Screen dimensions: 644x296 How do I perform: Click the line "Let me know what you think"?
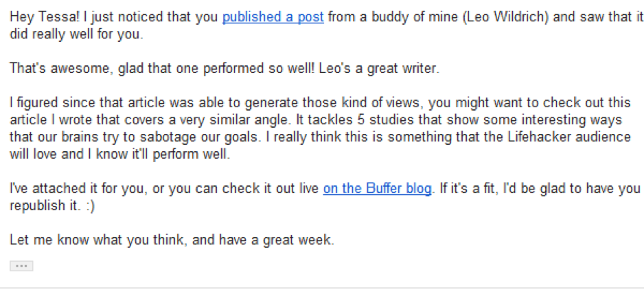[x=98, y=240]
